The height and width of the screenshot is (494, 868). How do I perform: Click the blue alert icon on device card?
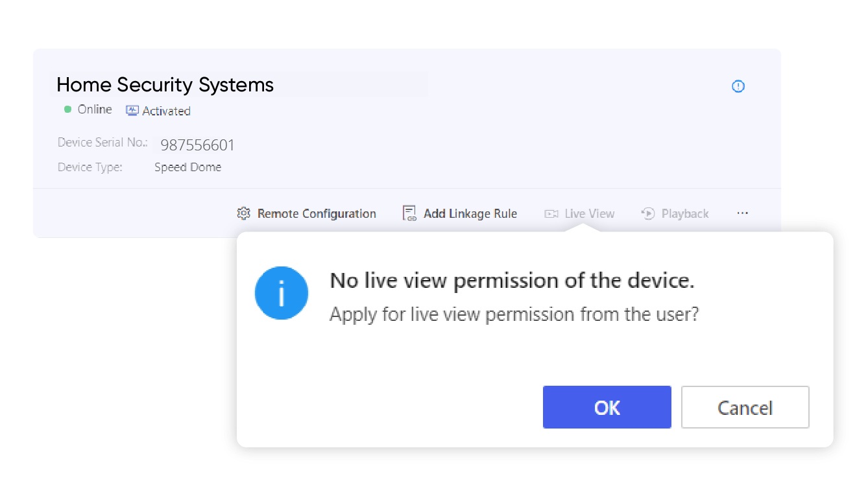738,86
